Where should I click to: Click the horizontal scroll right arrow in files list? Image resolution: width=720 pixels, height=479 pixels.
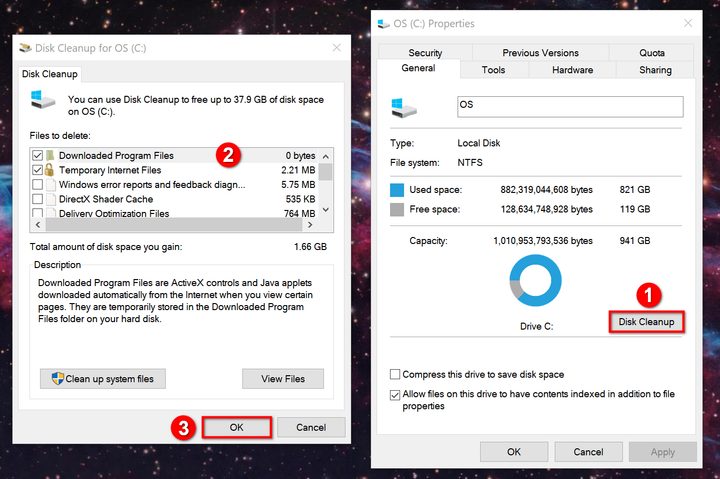(x=310, y=225)
